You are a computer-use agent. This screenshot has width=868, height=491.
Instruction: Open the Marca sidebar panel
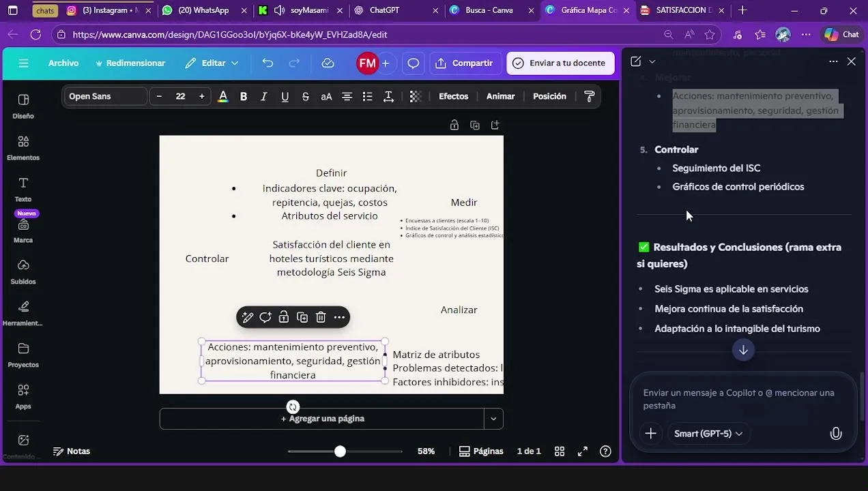[x=23, y=231]
